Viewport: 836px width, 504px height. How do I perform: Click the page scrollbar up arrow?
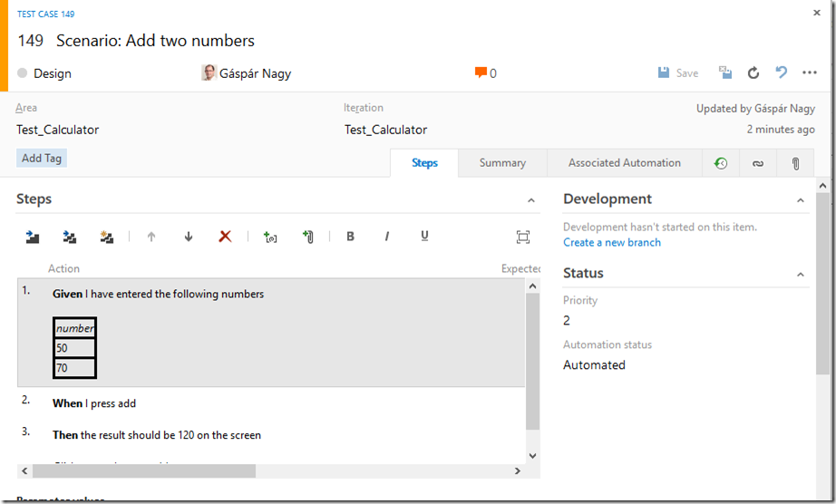click(x=822, y=186)
